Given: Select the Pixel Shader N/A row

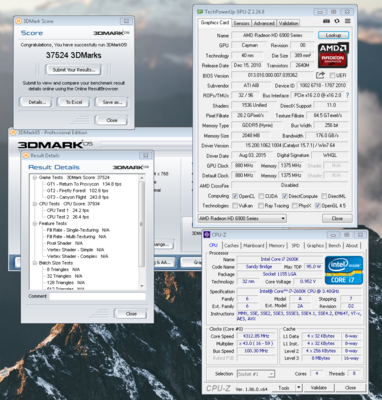Looking at the screenshot, I should pos(65,243).
